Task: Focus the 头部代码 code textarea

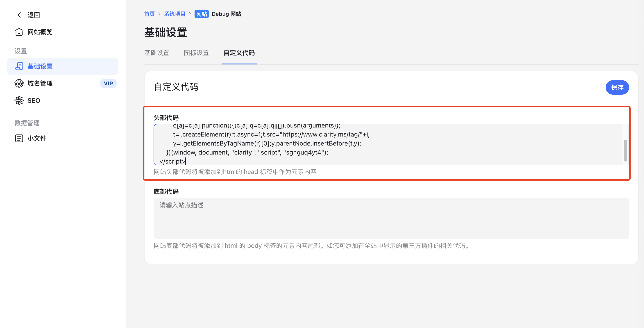Action: [x=391, y=145]
